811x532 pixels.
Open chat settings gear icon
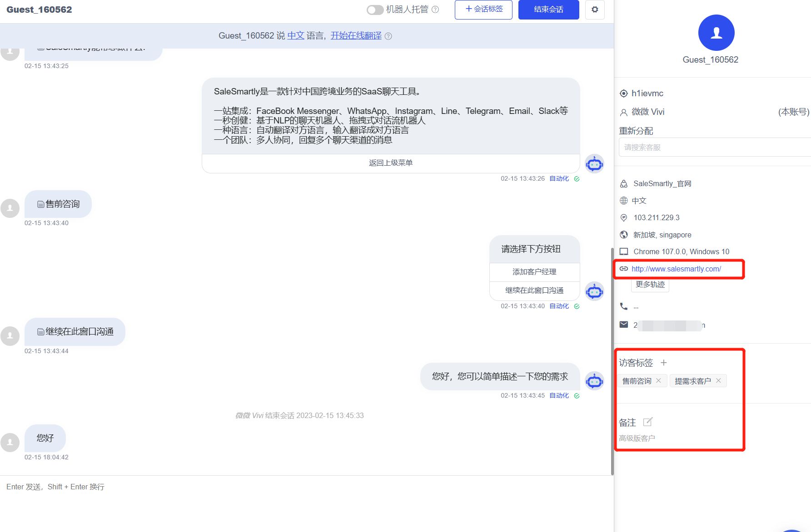coord(595,9)
